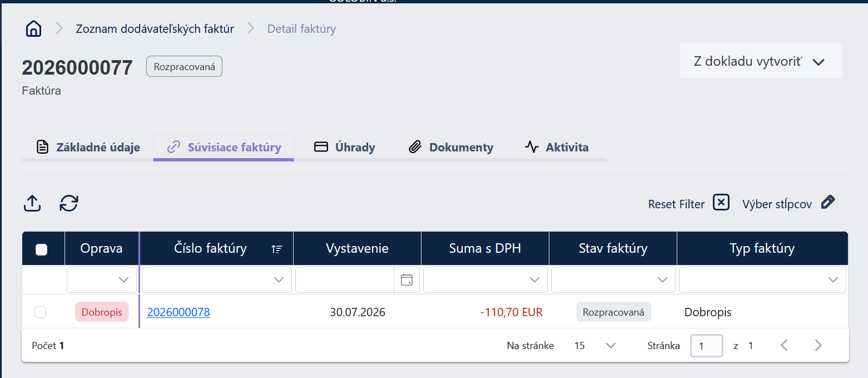This screenshot has height=378, width=868.
Task: Sort by Číslo faktúry sort icon
Action: coord(277,249)
